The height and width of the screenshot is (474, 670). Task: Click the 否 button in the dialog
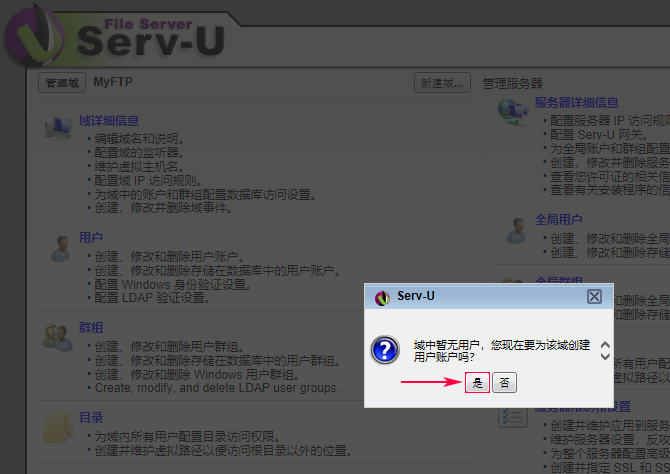504,383
